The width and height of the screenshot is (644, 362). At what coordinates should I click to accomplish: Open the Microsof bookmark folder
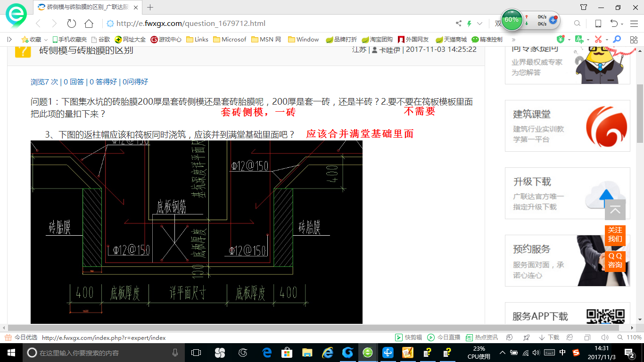click(x=230, y=40)
